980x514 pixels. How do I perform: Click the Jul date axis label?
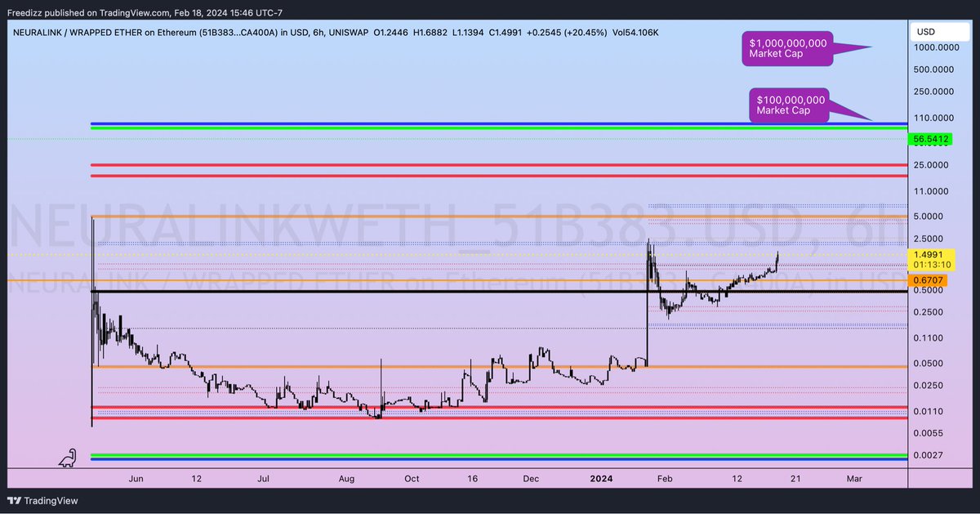(x=265, y=478)
